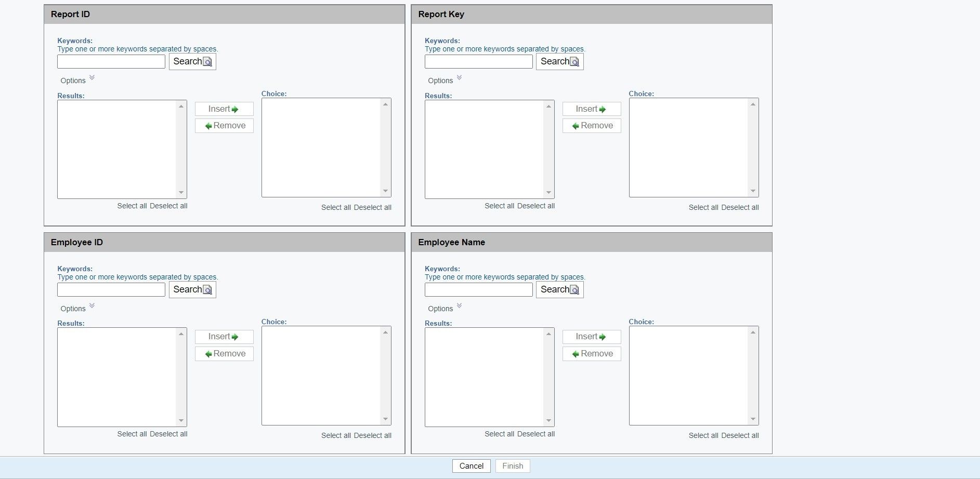The image size is (980, 479).
Task: Click the Search icon button under Report Key
Action: (559, 61)
